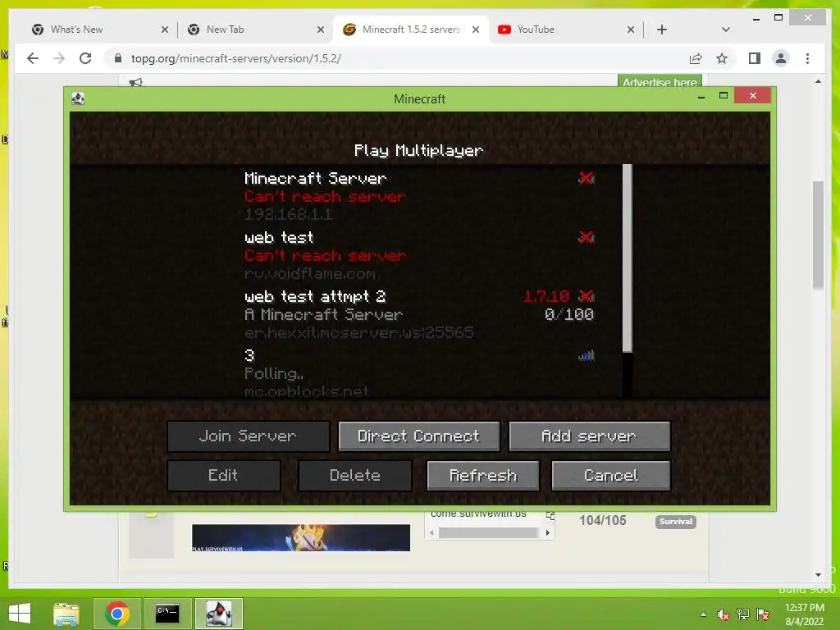Switch to Minecraft Java taskbar icon
Viewport: 840px width, 630px height.
tap(218, 614)
